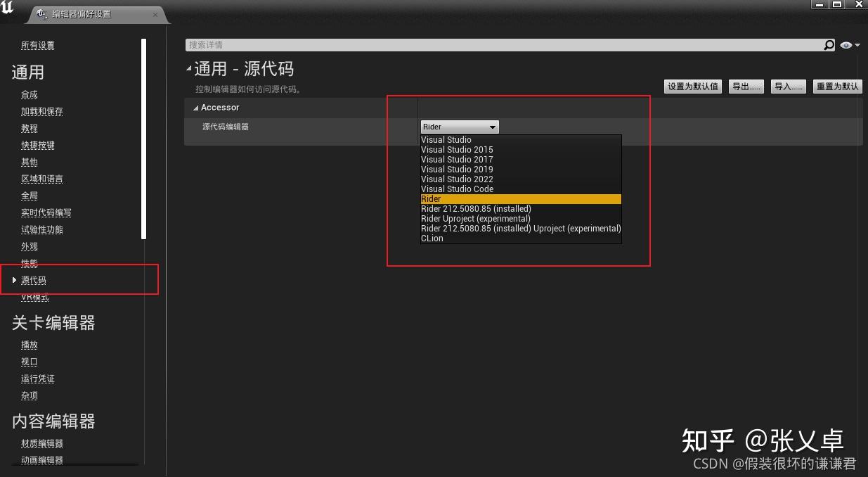Click the 关卡编辑器 category heading
868x477 pixels.
point(53,323)
